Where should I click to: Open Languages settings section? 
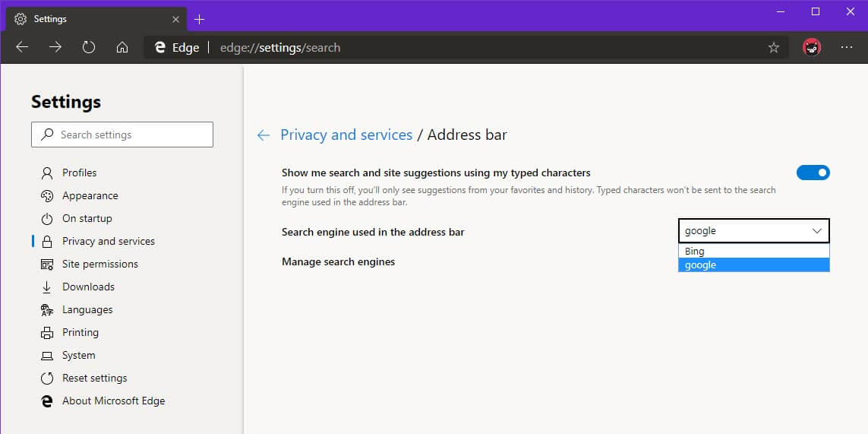coord(87,310)
